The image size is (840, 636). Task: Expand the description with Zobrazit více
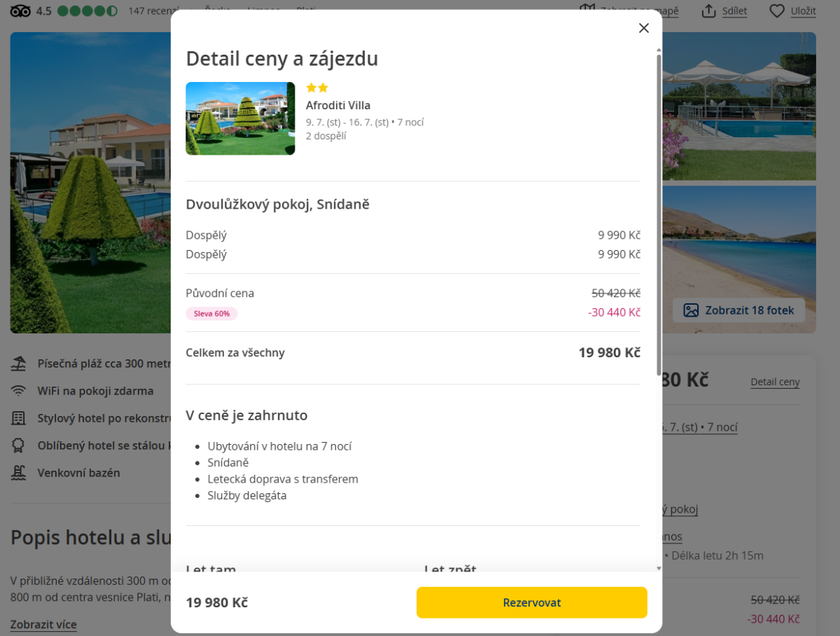coord(43,625)
